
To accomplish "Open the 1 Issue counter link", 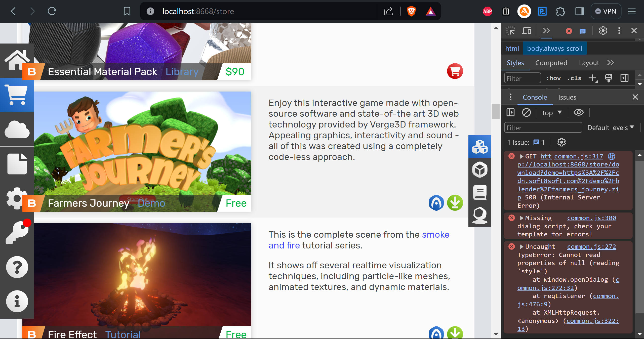I will point(526,143).
